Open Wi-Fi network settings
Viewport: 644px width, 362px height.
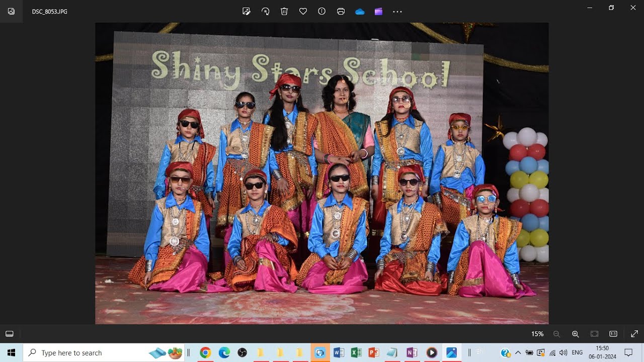pyautogui.click(x=552, y=352)
